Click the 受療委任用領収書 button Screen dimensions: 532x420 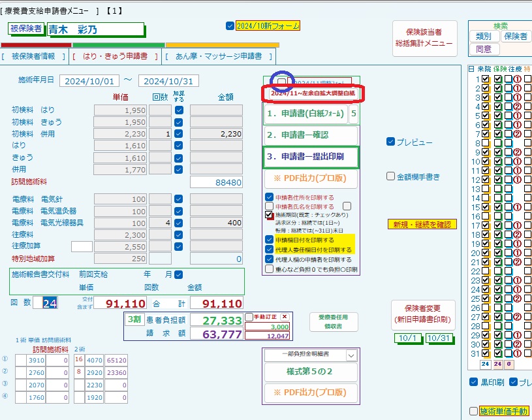(x=334, y=322)
